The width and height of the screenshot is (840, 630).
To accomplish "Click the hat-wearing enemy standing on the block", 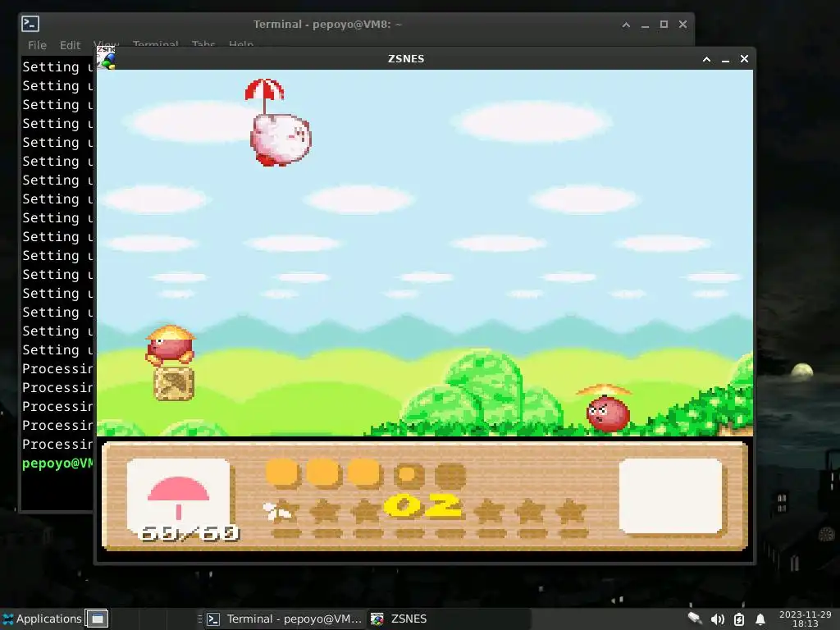I will click(x=171, y=345).
